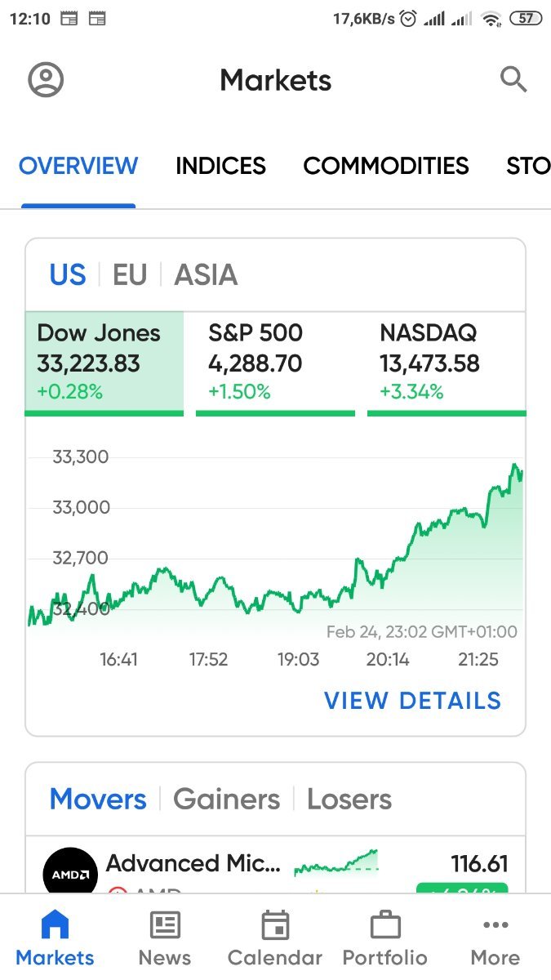Open the More options dots icon
Image resolution: width=551 pixels, height=980 pixels.
[495, 925]
